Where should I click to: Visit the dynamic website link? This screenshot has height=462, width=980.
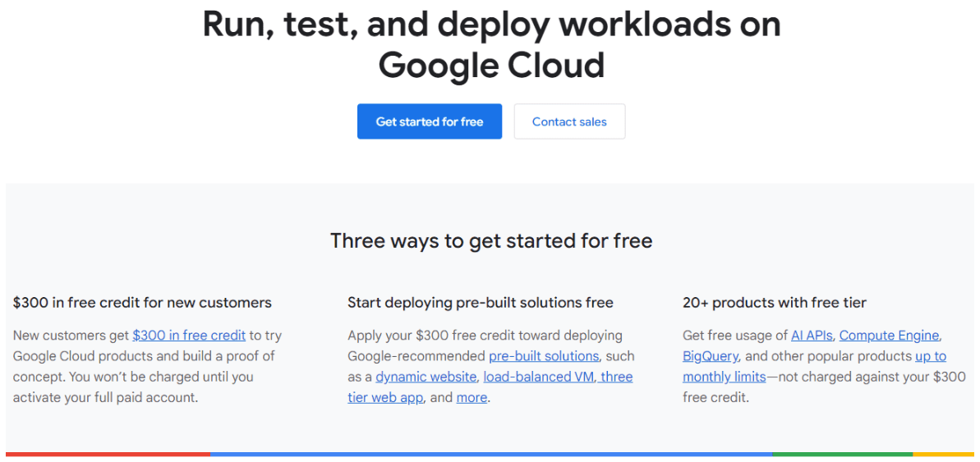pos(426,377)
